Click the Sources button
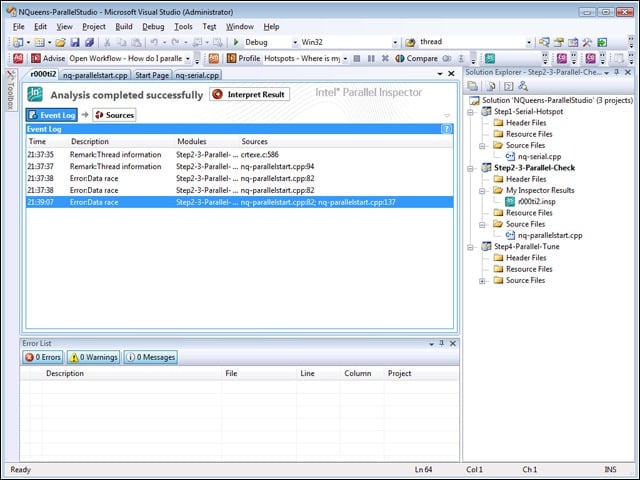Screen dimensions: 640x480 (114, 115)
